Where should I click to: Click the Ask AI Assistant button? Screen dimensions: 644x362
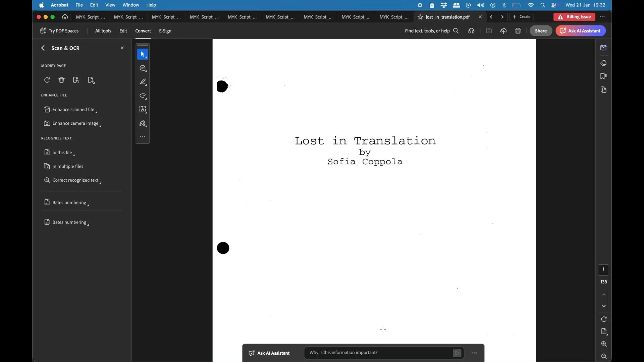(580, 31)
